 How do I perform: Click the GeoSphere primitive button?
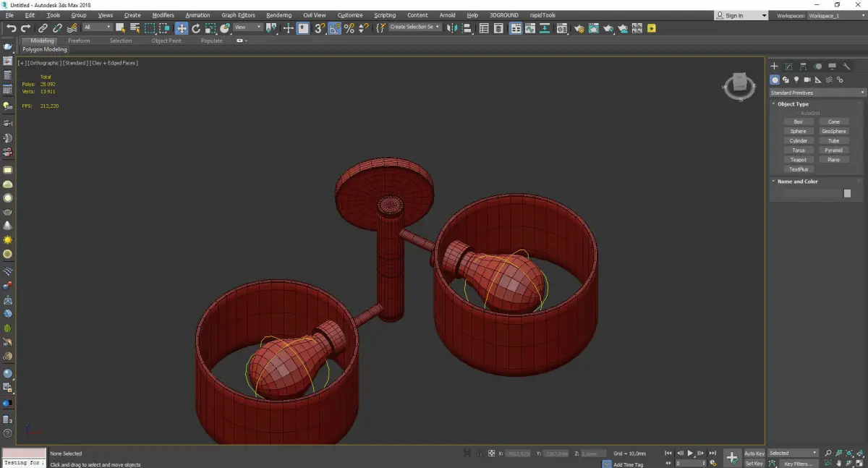(x=833, y=131)
